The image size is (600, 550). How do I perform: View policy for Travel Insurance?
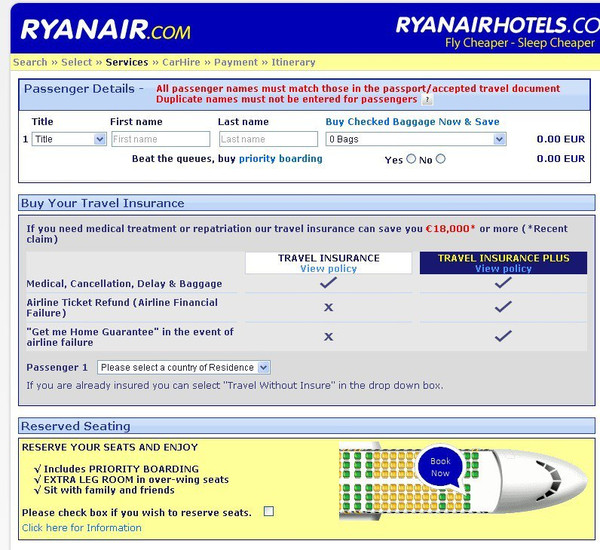coord(328,269)
